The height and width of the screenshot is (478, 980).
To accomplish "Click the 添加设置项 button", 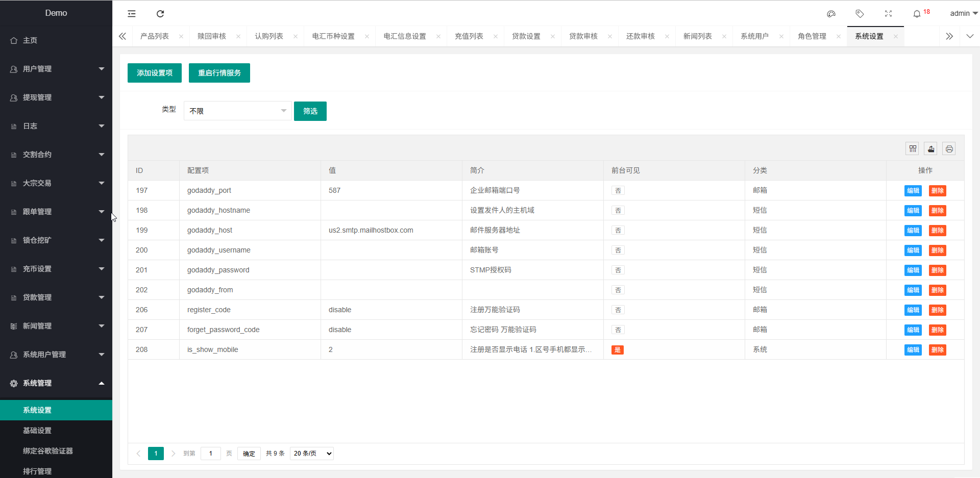I will pos(155,73).
